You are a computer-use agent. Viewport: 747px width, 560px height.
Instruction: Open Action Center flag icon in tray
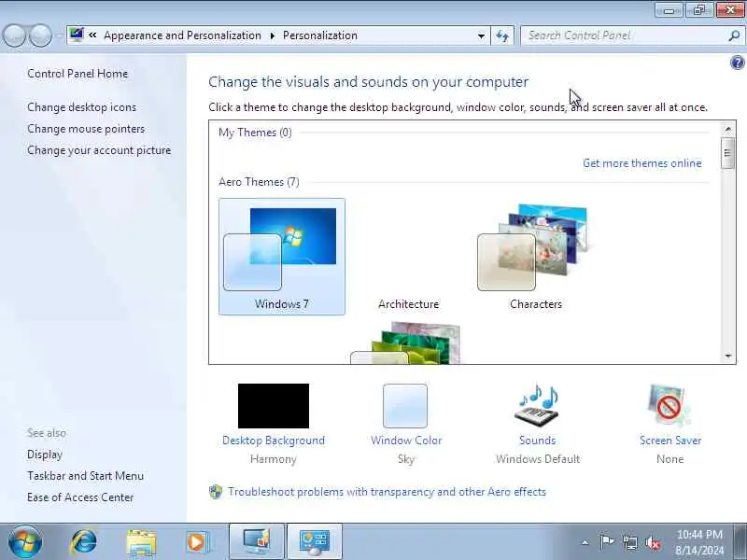[607, 542]
